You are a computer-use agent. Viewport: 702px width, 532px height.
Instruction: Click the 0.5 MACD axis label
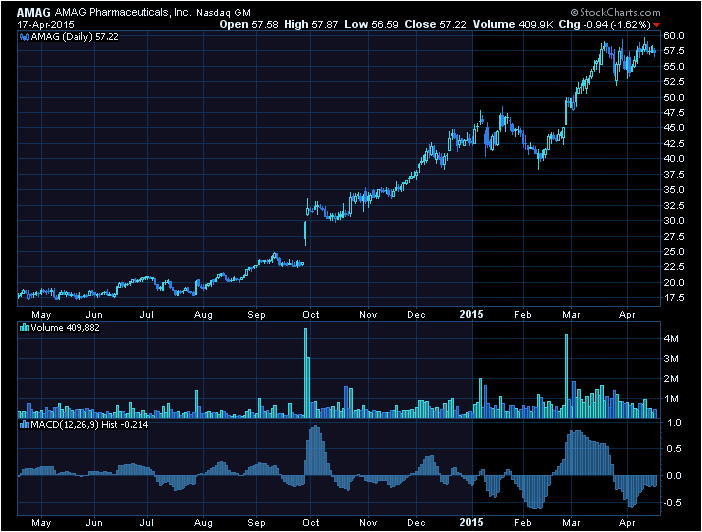pyautogui.click(x=673, y=449)
